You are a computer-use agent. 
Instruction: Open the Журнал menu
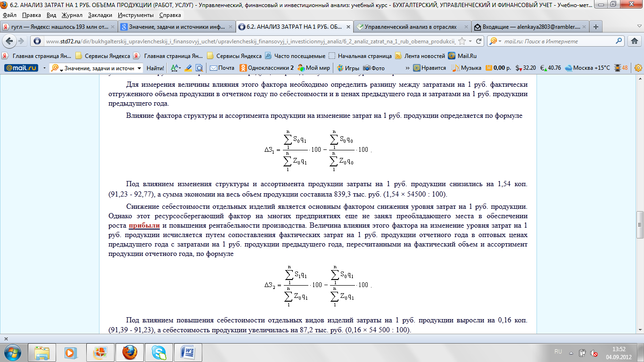[x=72, y=15]
